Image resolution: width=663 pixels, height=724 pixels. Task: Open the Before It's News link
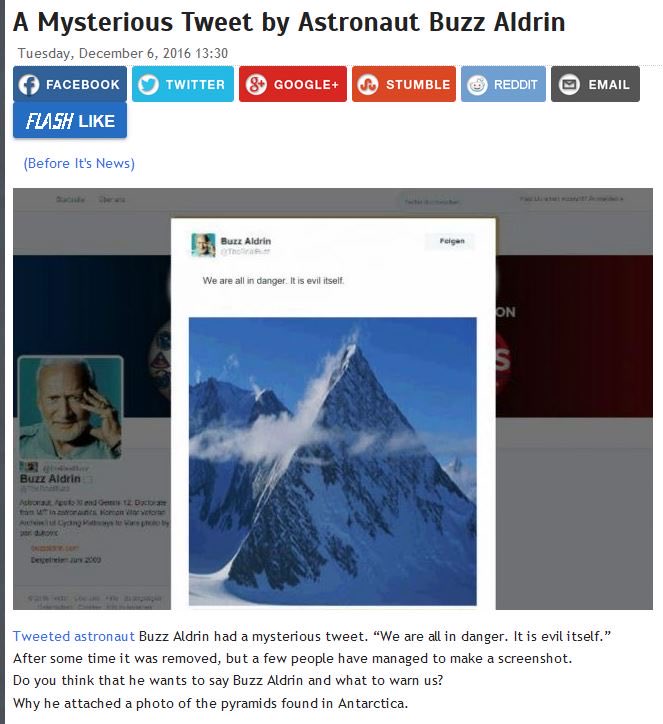(x=79, y=163)
